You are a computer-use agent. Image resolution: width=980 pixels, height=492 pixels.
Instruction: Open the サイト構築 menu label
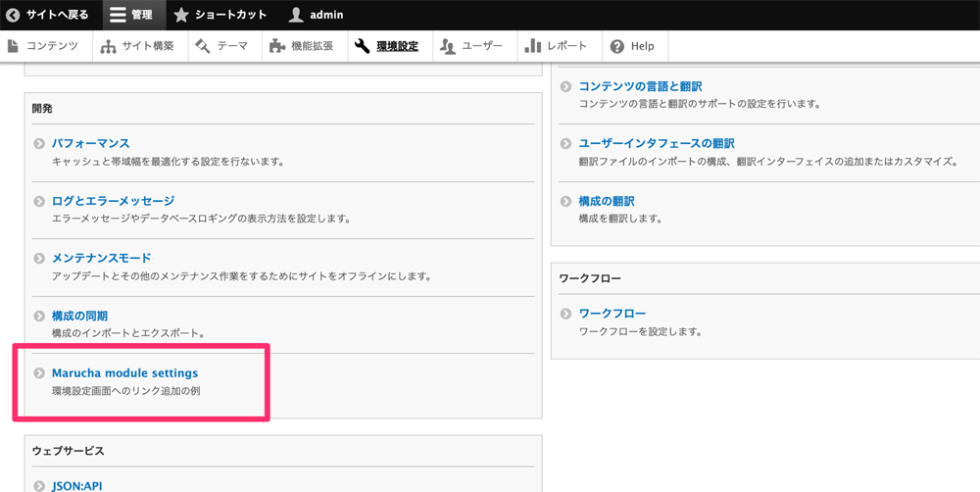148,46
